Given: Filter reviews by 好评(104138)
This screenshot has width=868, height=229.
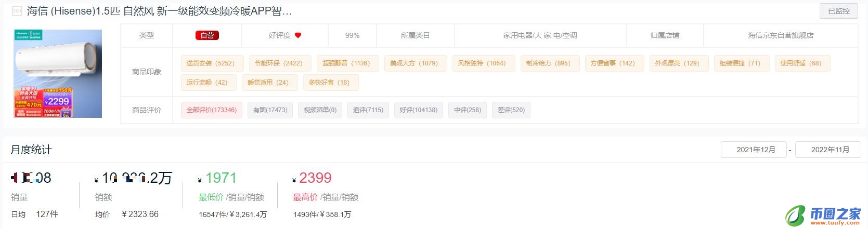Looking at the screenshot, I should coord(419,110).
